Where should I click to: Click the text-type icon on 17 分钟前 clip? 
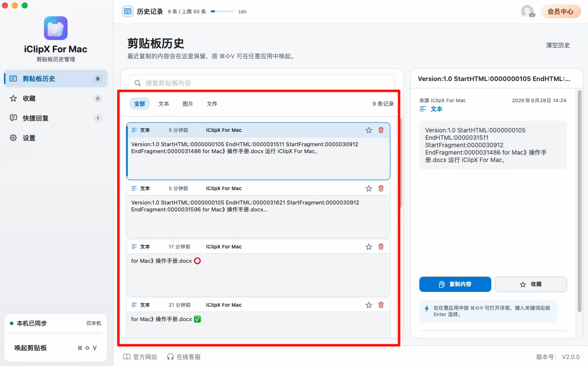pos(134,246)
